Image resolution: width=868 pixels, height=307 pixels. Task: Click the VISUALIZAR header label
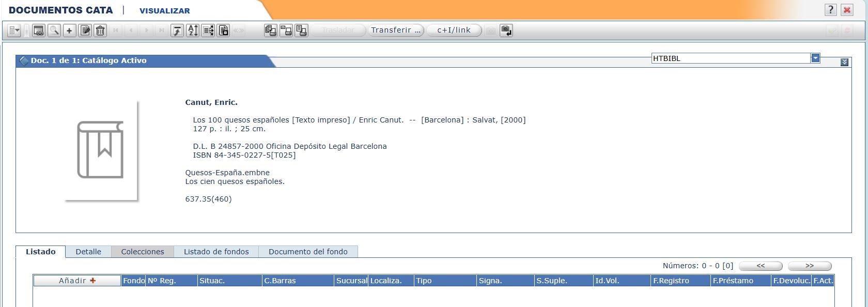(164, 10)
